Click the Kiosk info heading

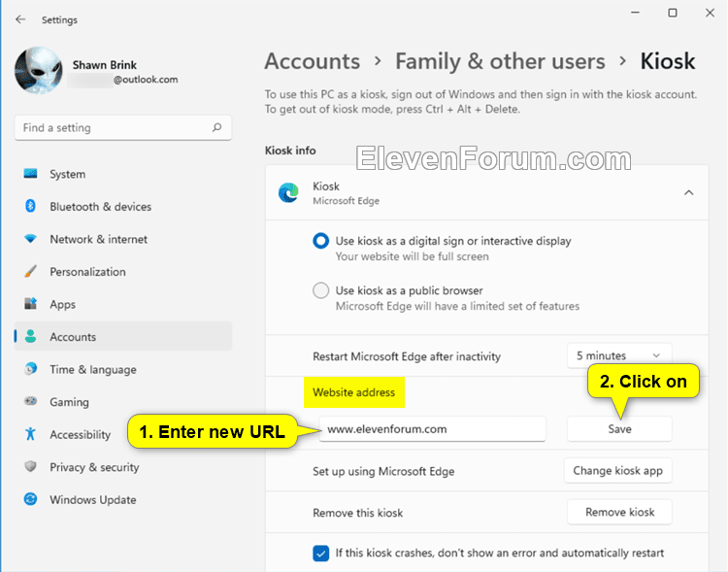point(290,151)
